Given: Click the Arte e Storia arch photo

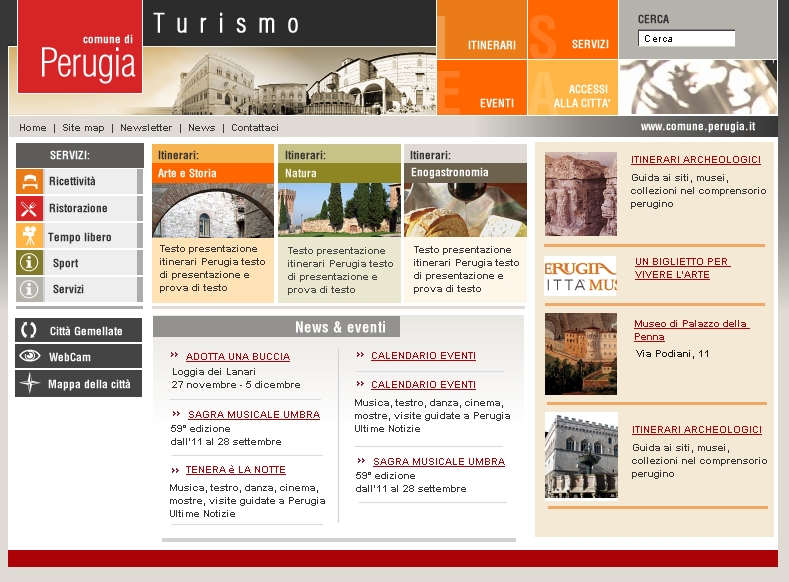Looking at the screenshot, I should coord(213,210).
